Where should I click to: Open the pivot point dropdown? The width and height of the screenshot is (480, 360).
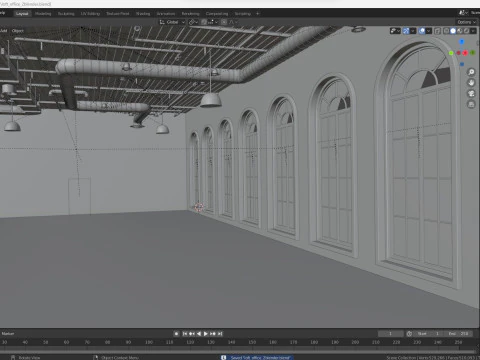193,22
